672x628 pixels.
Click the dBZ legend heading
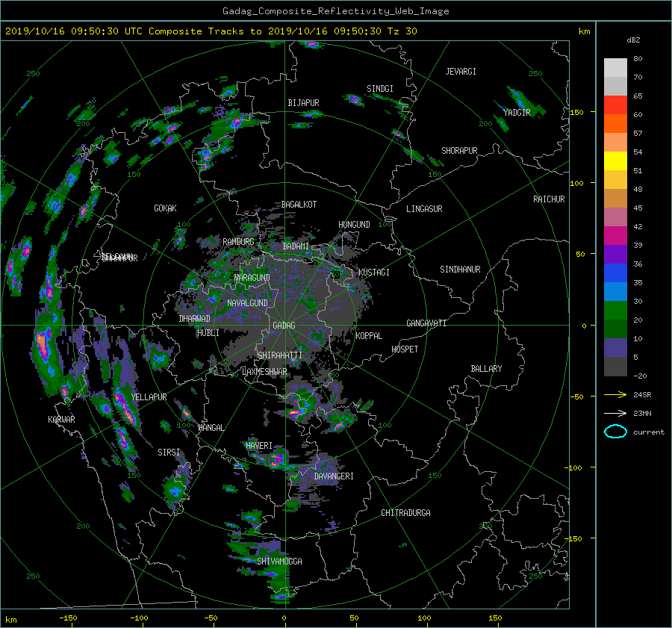(x=633, y=40)
